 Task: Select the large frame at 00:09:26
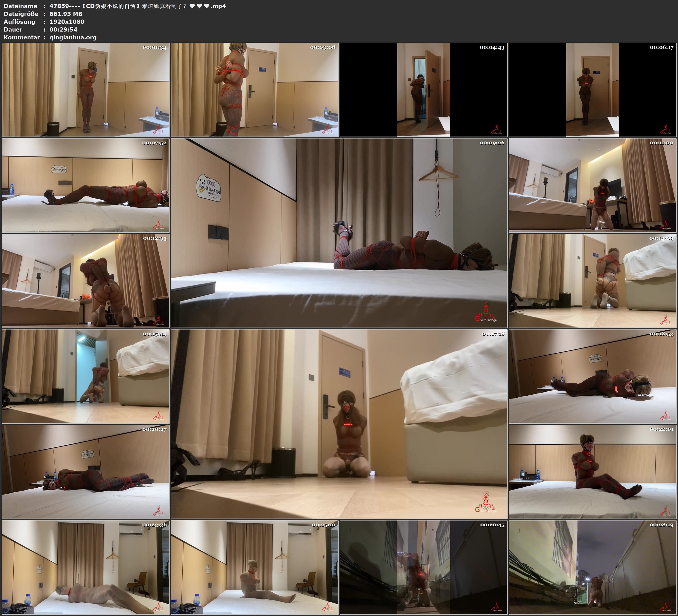[x=339, y=233]
